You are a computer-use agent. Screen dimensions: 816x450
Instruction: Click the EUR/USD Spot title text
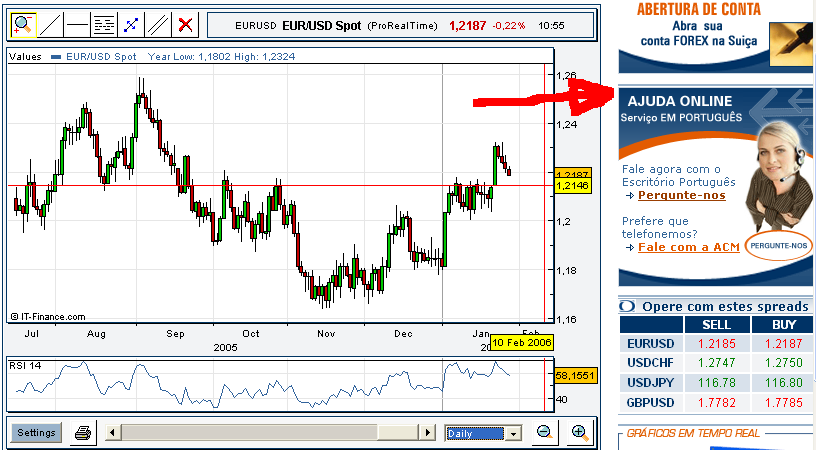click(322, 25)
